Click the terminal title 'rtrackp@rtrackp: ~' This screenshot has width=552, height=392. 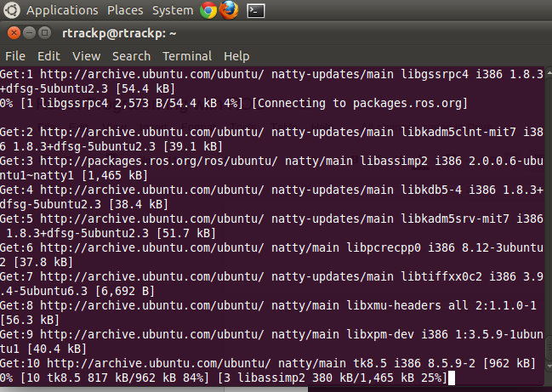pyautogui.click(x=119, y=33)
